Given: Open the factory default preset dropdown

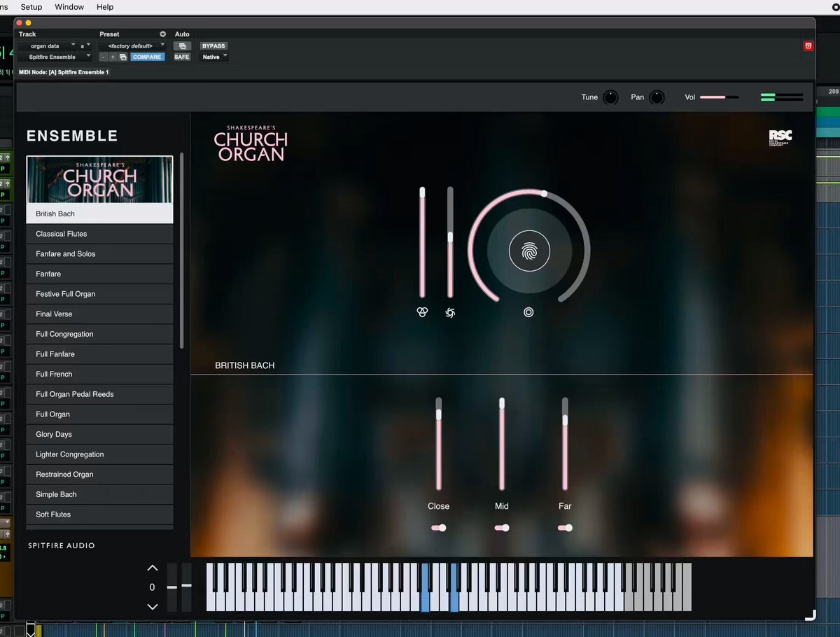Looking at the screenshot, I should (132, 46).
